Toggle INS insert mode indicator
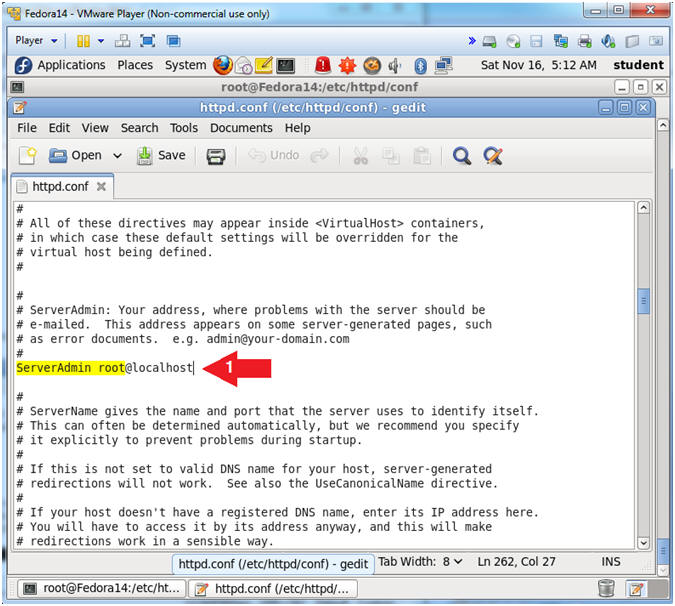Screen dimensions: 675x606 [x=610, y=562]
